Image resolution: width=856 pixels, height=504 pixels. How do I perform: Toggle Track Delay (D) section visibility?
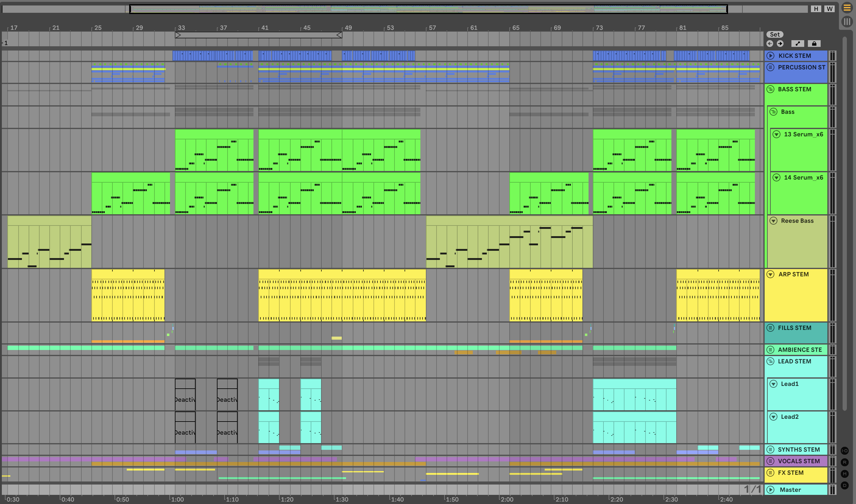click(845, 485)
